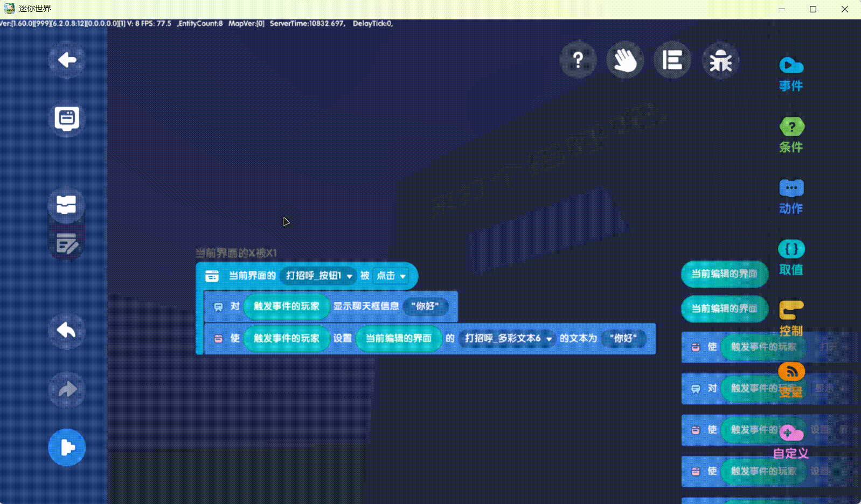This screenshot has width=861, height=504.
Task: Open the 取值 block category
Action: click(791, 258)
